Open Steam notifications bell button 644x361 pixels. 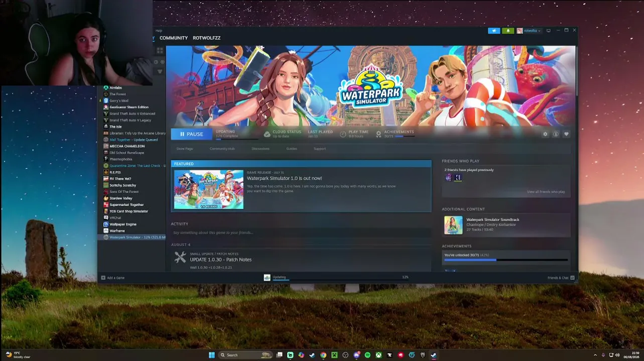coord(508,31)
